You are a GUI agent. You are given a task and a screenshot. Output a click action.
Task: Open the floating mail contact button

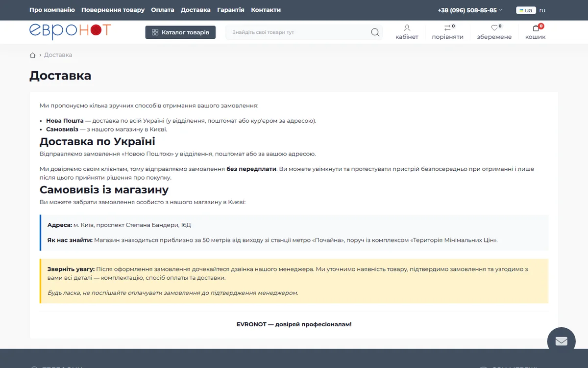(561, 342)
